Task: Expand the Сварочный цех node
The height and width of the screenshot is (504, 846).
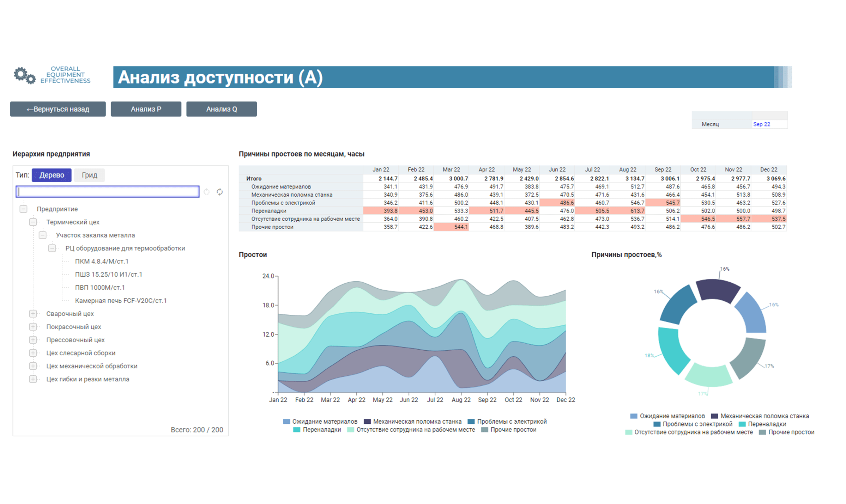Action: [33, 314]
